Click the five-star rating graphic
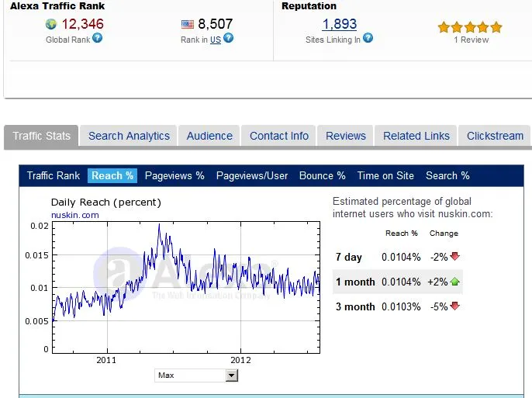 click(x=470, y=27)
